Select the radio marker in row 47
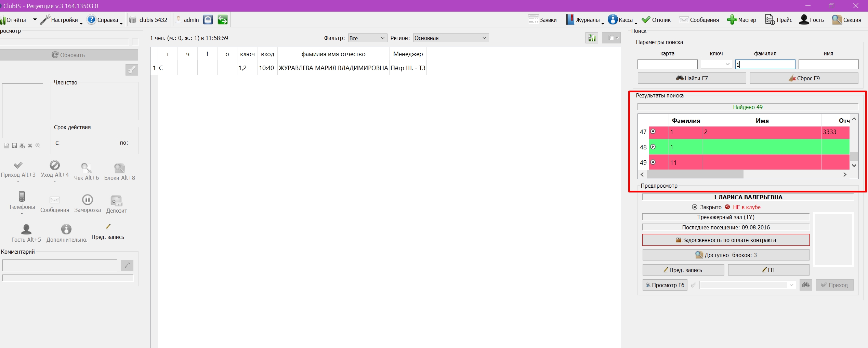This screenshot has height=348, width=868. pyautogui.click(x=653, y=132)
